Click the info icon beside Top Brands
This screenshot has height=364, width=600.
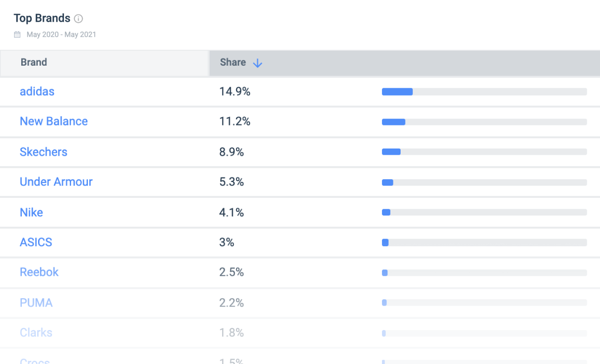(x=78, y=19)
